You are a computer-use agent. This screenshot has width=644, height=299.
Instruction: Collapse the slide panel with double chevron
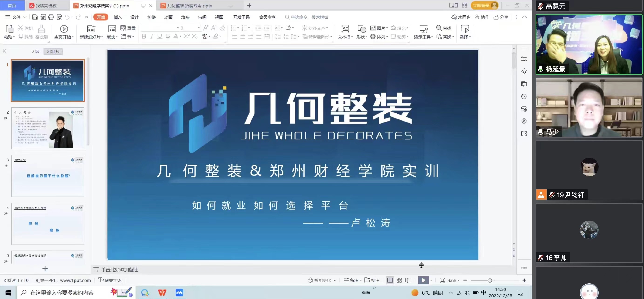(x=4, y=51)
